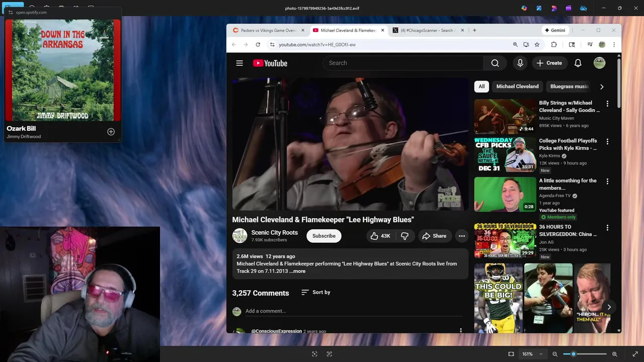Open the YouTube hamburger guide menu
Screen dimensions: 644x362
point(239,63)
